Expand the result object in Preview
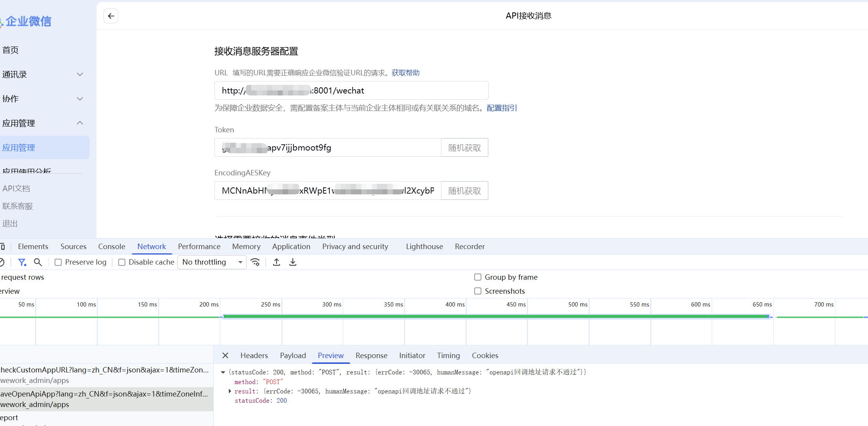Viewport: 868px width, 426px height. click(x=230, y=391)
